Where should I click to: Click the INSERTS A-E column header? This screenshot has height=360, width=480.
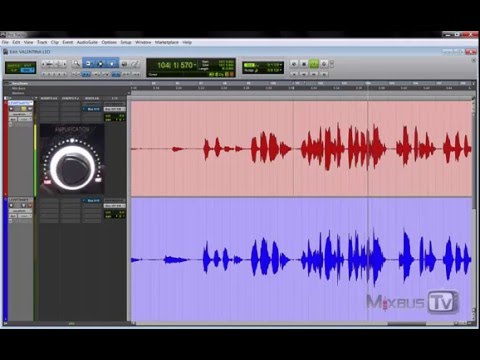pyautogui.click(x=49, y=98)
